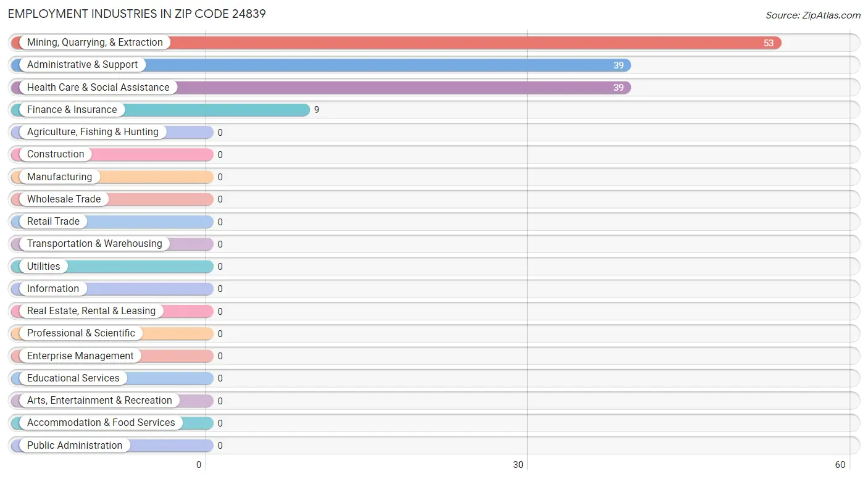Screen dimensions: 868x479
Task: Select the Educational Services label
Action: coord(73,378)
